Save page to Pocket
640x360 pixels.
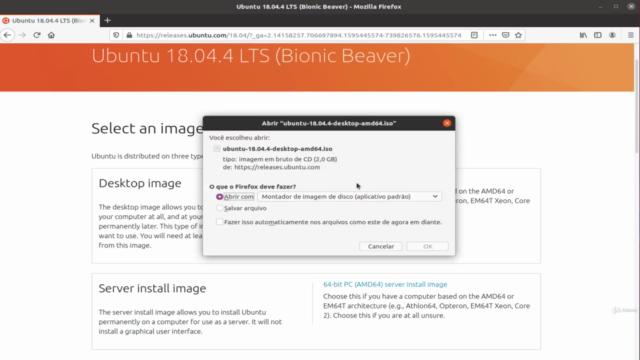506,35
